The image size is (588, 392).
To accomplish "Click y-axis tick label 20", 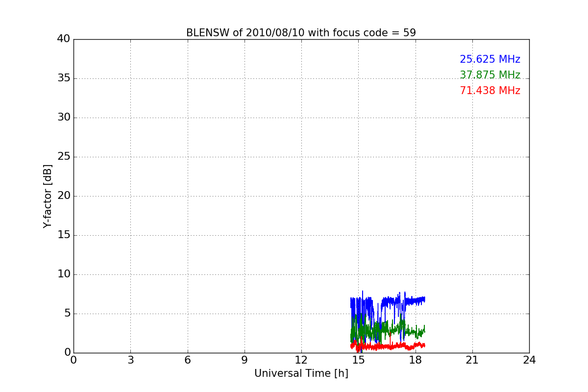I will coord(64,196).
